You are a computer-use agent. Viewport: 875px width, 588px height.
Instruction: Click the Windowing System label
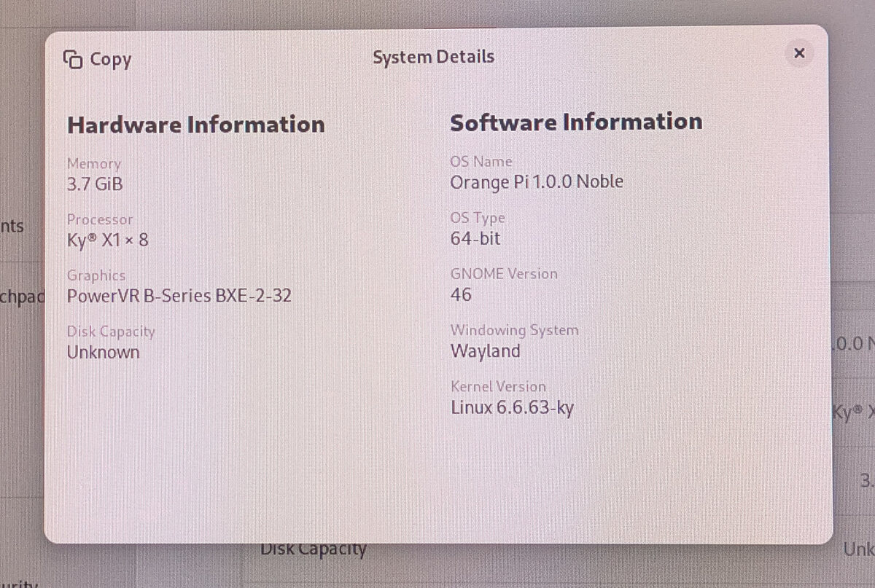pos(514,330)
